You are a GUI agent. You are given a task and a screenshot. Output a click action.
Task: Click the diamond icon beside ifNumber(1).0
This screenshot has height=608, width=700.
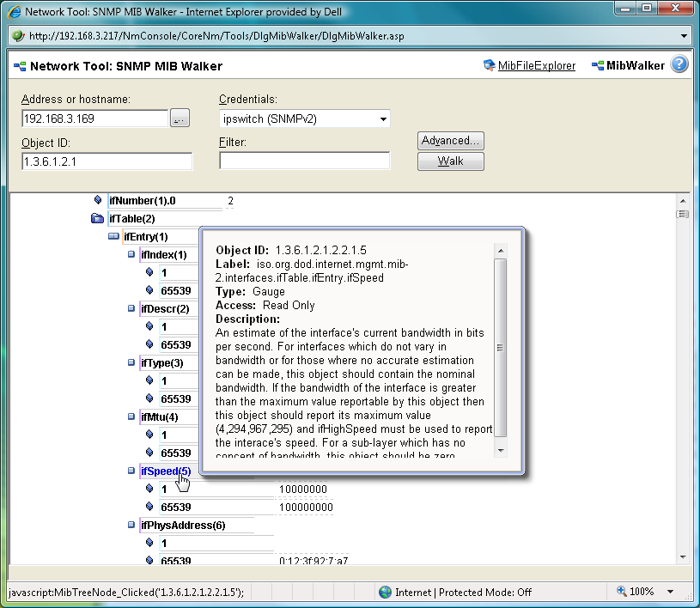coord(98,199)
